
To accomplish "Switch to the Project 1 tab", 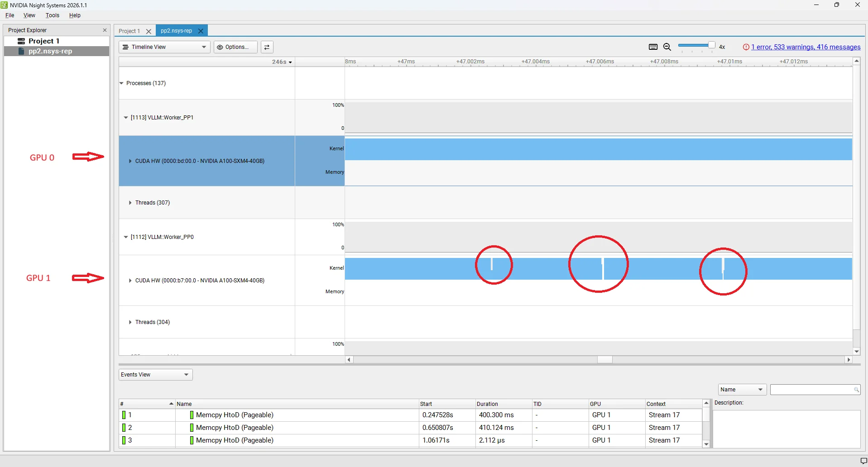I will pyautogui.click(x=129, y=31).
